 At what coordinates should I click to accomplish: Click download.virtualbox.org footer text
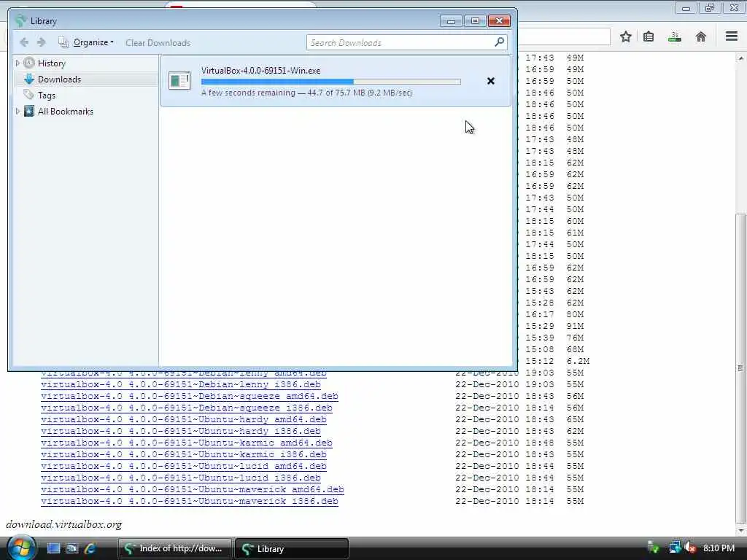coord(64,524)
